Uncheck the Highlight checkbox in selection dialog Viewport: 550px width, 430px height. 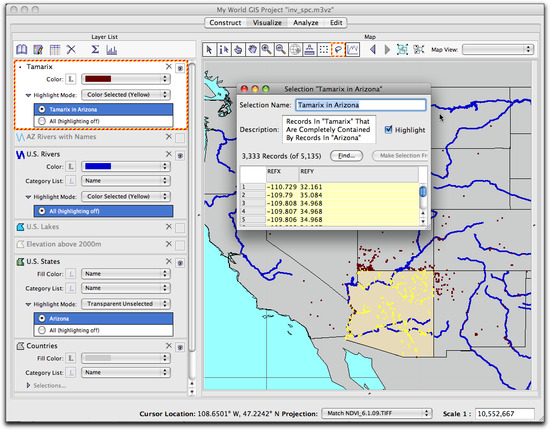(x=388, y=129)
